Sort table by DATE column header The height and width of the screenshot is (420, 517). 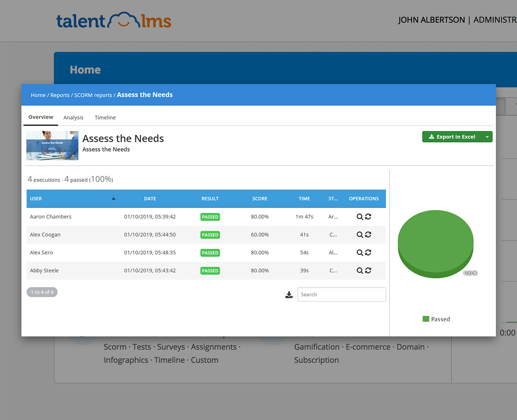(x=150, y=199)
